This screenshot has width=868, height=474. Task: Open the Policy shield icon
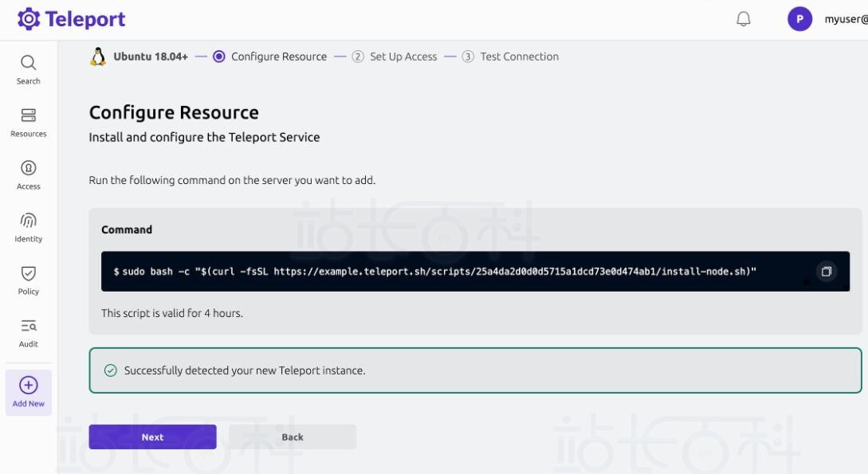point(28,273)
